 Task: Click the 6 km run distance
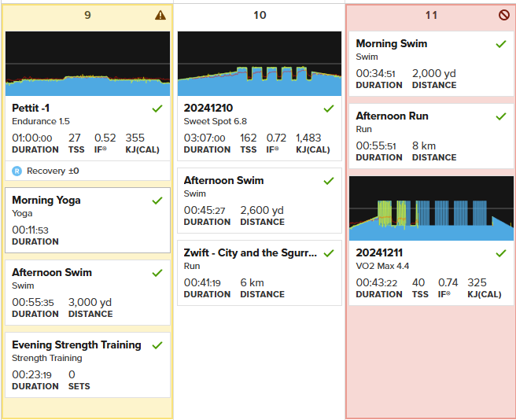coord(252,282)
